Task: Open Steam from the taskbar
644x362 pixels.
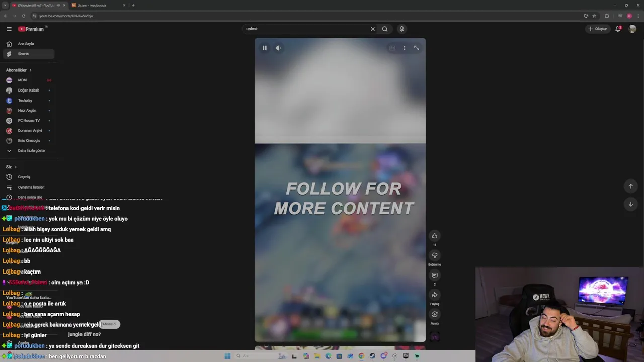Action: pos(372,356)
